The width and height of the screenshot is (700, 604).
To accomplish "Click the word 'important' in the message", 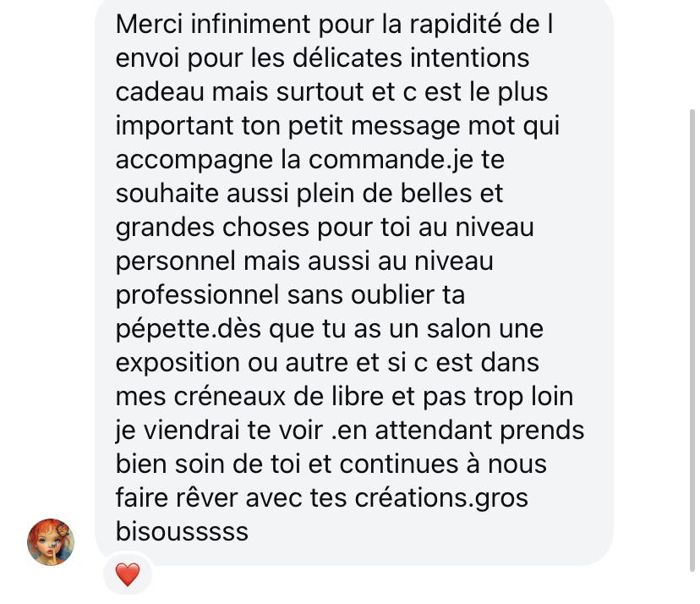I will [x=174, y=126].
